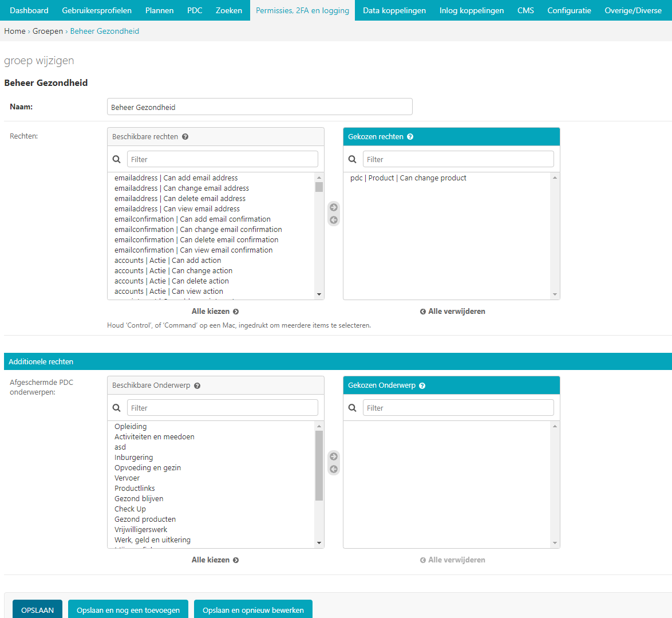The height and width of the screenshot is (618, 672).
Task: Select chosen right 'Can change product'
Action: [408, 178]
